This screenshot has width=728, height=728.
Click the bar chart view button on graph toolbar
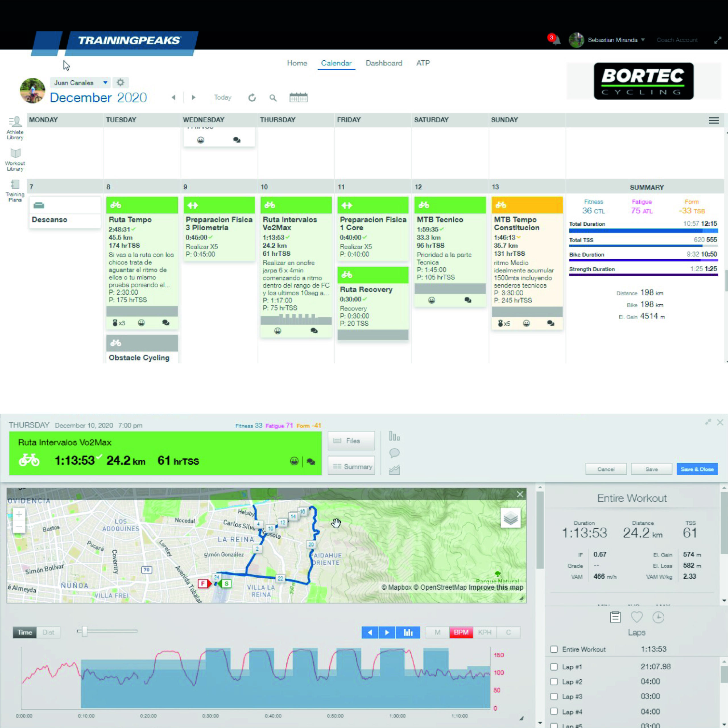(x=408, y=632)
